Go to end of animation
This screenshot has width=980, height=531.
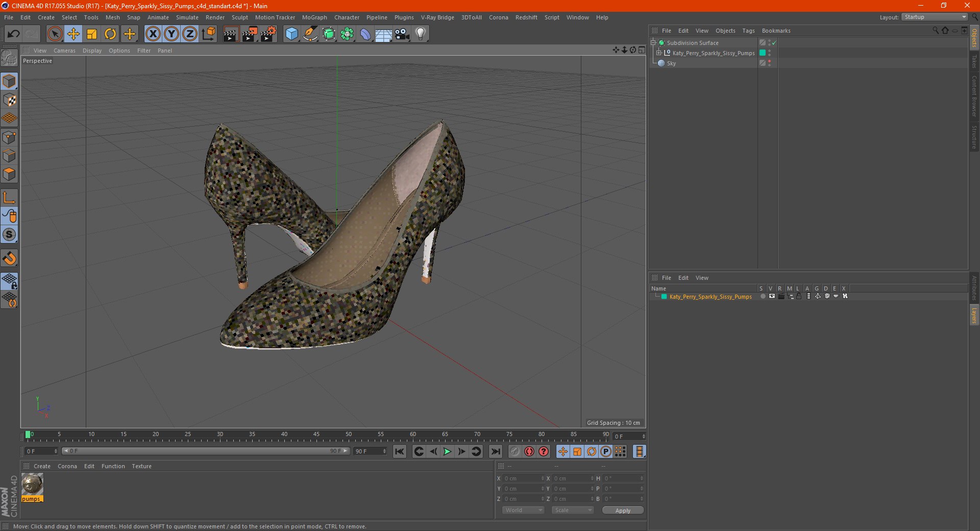[495, 451]
